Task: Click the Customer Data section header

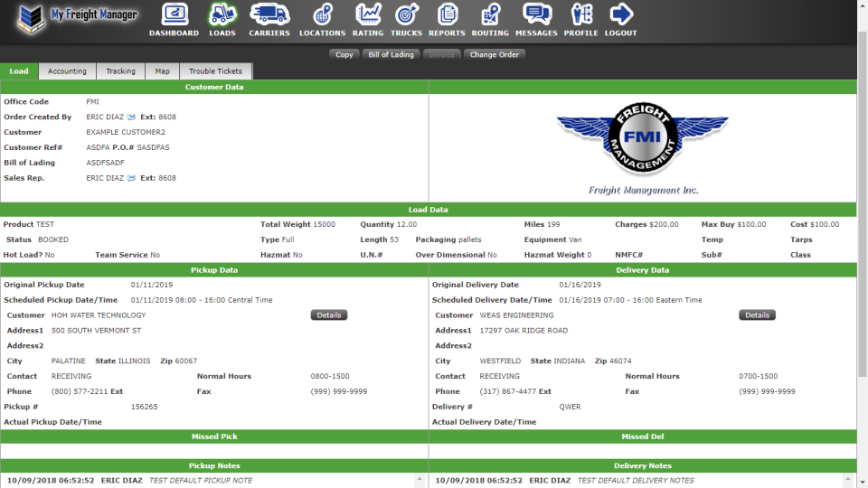Action: [x=214, y=87]
